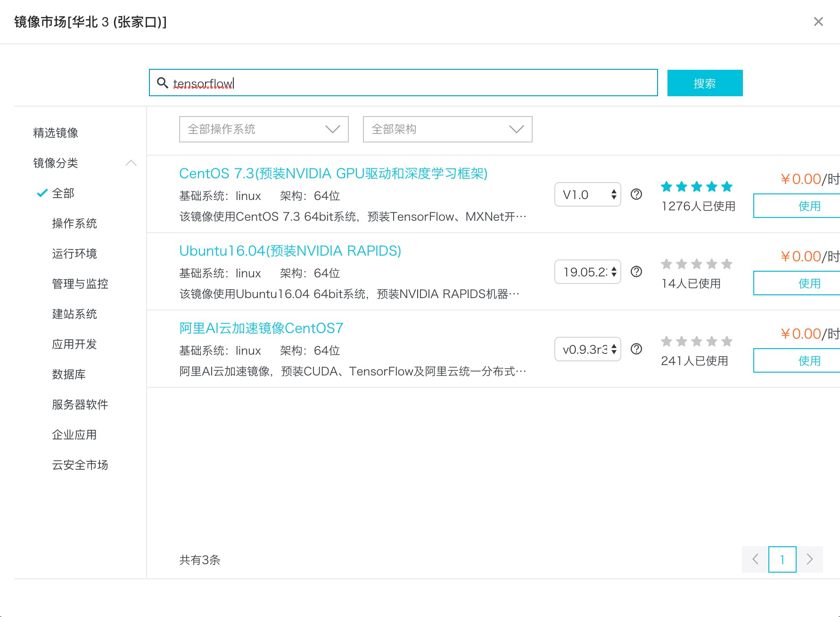Select the 企业应用 category
Image resolution: width=840 pixels, height=617 pixels.
tap(74, 435)
